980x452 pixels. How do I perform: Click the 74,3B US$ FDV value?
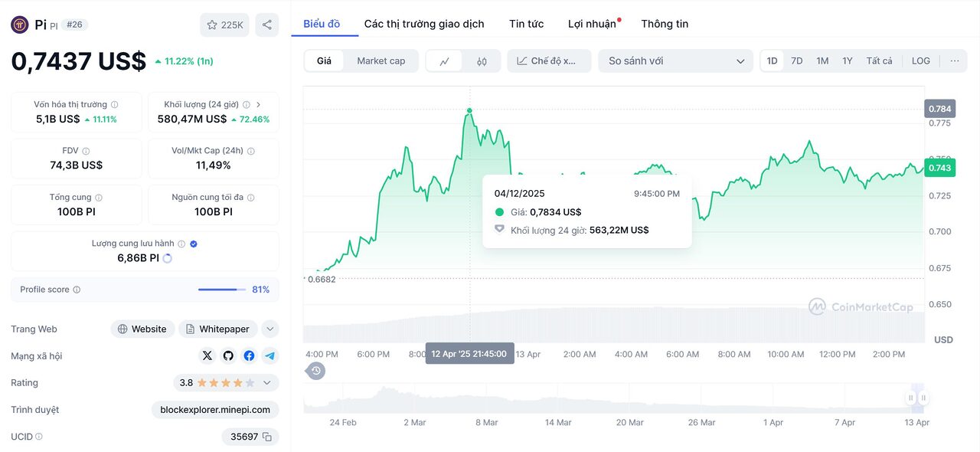pyautogui.click(x=77, y=165)
